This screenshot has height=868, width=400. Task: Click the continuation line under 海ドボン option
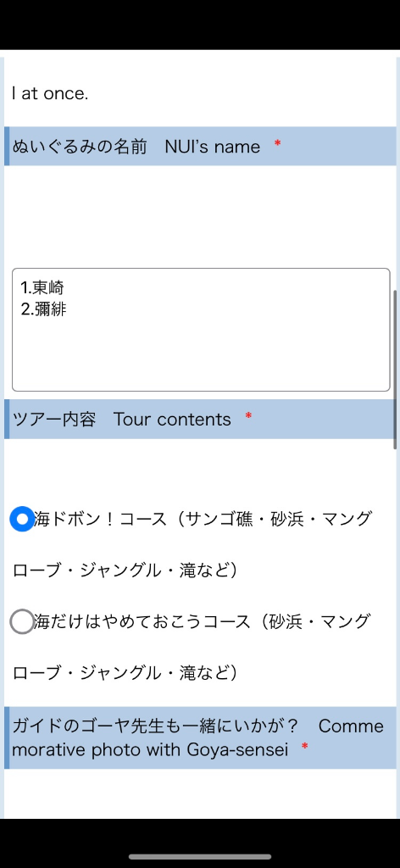click(x=125, y=570)
